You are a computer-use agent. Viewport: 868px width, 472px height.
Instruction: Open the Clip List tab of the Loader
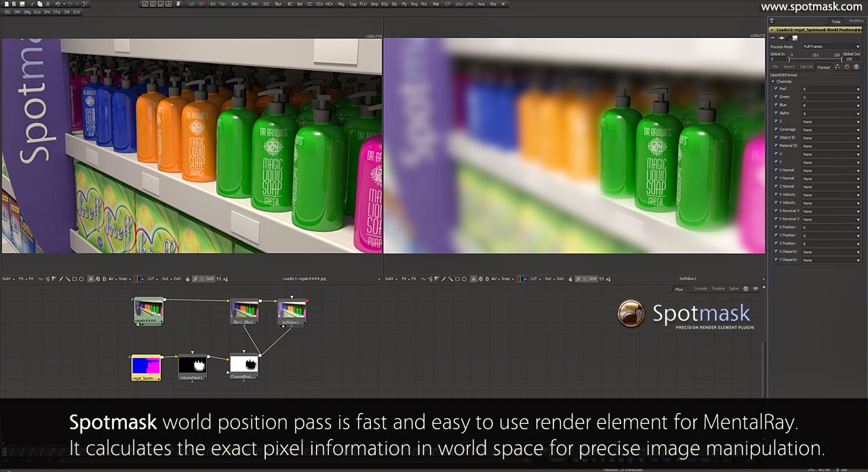(806, 67)
